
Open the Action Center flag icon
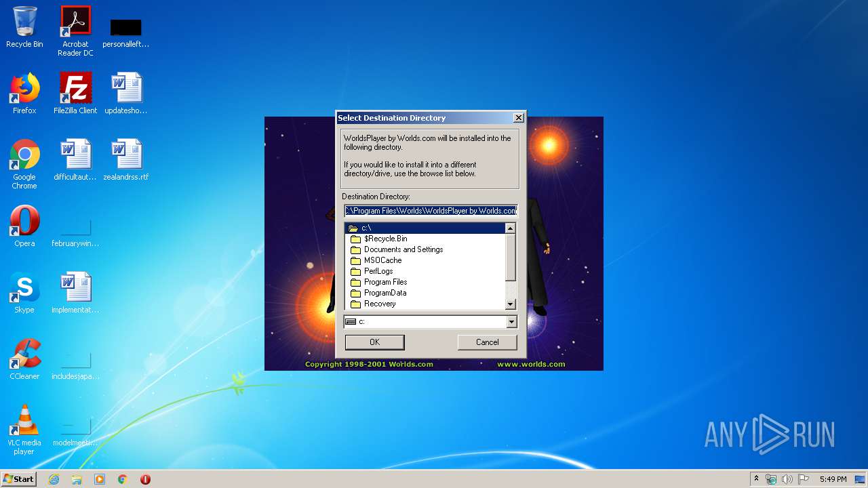click(804, 479)
